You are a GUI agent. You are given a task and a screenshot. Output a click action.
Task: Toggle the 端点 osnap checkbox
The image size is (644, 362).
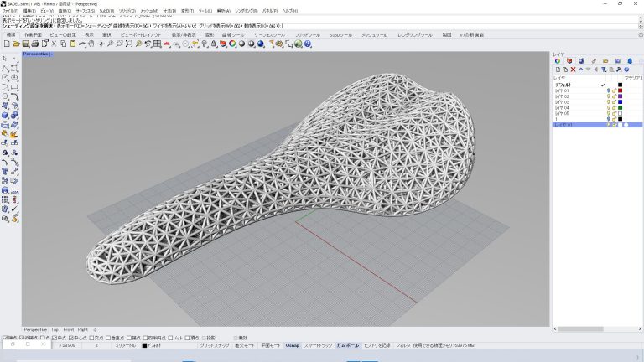[x=5, y=338]
